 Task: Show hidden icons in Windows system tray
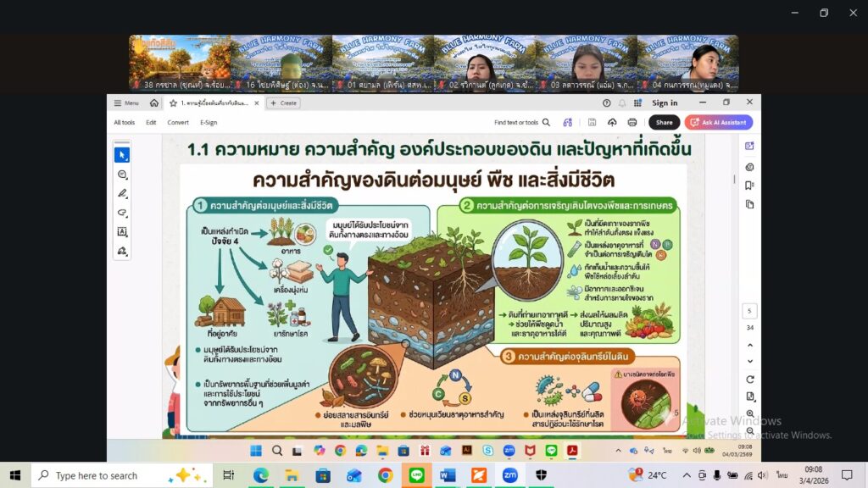pos(686,475)
